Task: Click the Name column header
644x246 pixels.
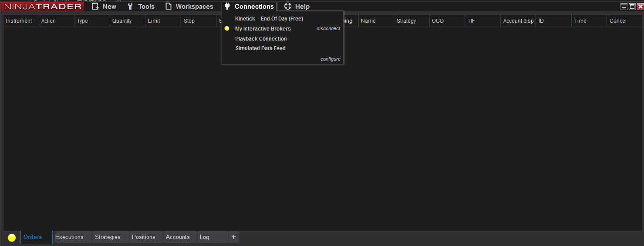Action: coord(376,20)
